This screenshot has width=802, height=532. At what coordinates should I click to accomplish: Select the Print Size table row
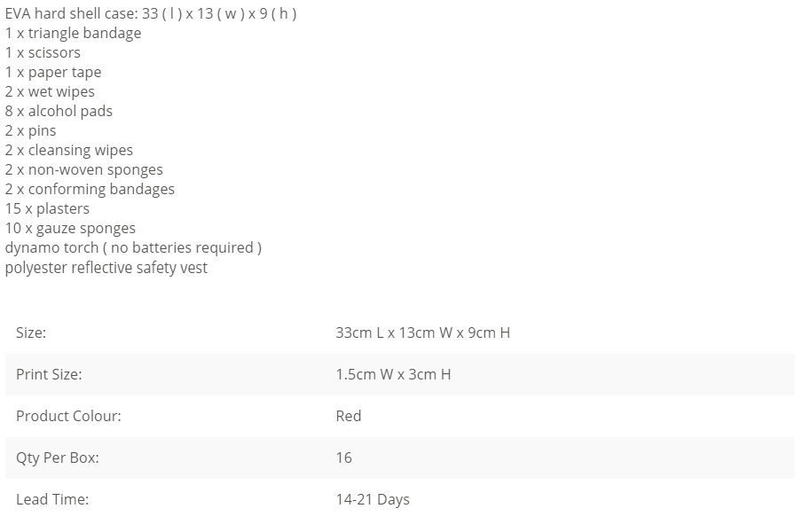(x=400, y=374)
